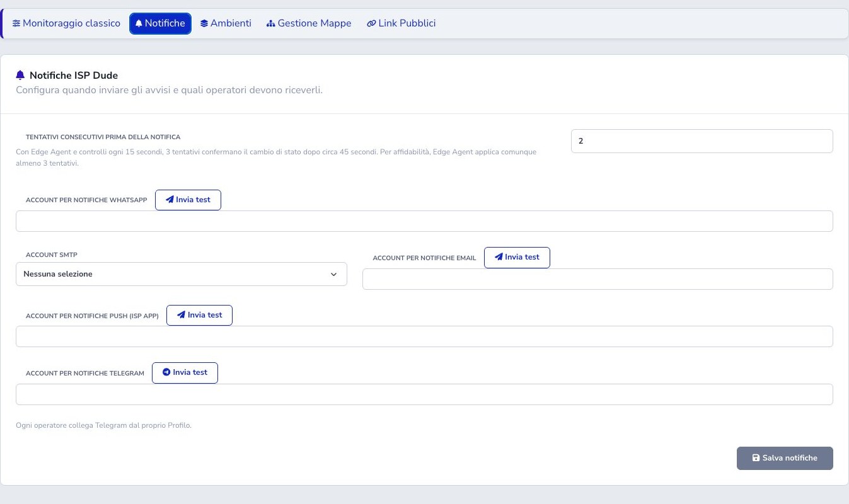Click the 'Account per notifiche Telegram' label
The image size is (849, 504).
(85, 374)
